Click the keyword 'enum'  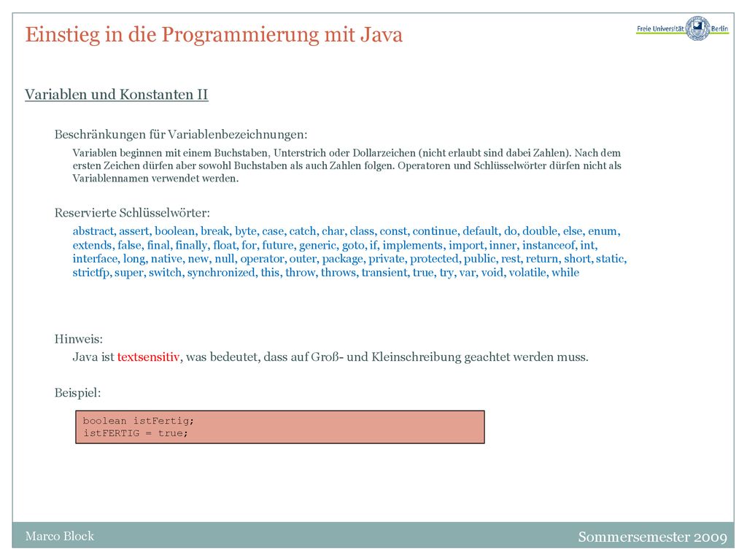[x=602, y=231]
